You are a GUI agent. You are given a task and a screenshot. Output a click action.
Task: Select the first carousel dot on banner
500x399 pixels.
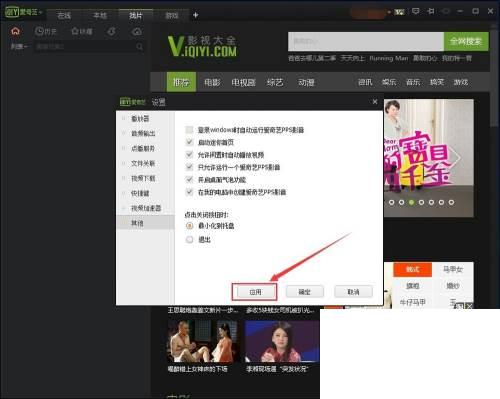(392, 202)
